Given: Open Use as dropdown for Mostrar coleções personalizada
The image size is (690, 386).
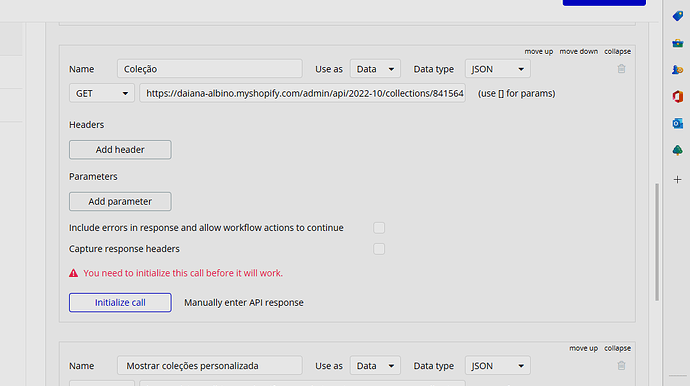Looking at the screenshot, I should tap(375, 366).
